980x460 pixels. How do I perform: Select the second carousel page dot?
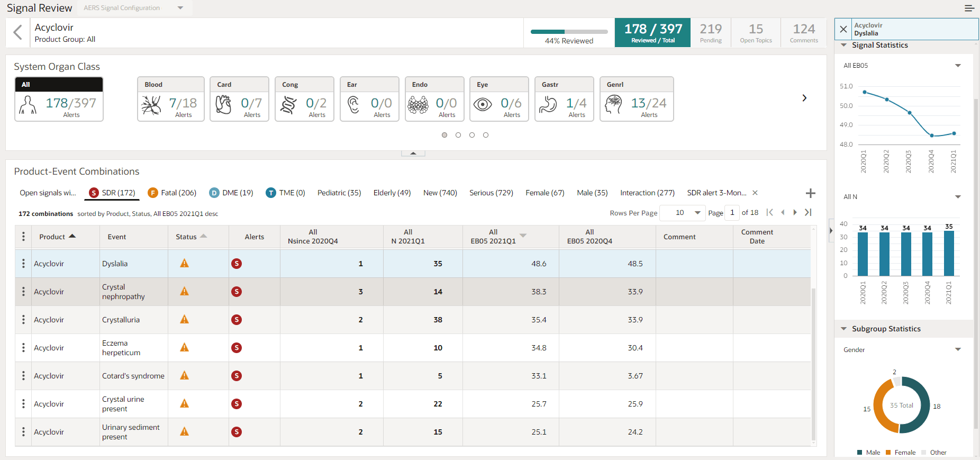point(458,135)
